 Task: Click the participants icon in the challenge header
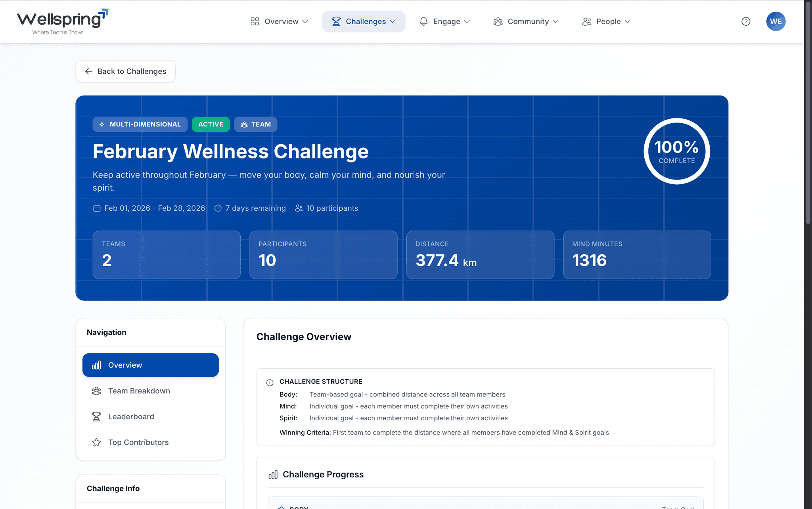tap(298, 208)
